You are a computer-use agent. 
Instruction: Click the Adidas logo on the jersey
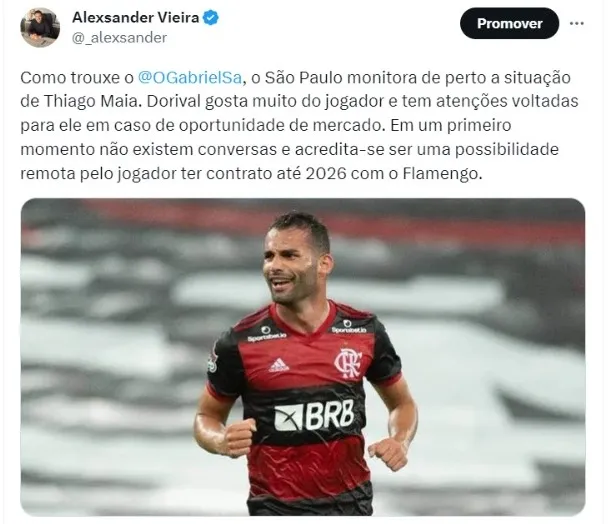tap(279, 365)
